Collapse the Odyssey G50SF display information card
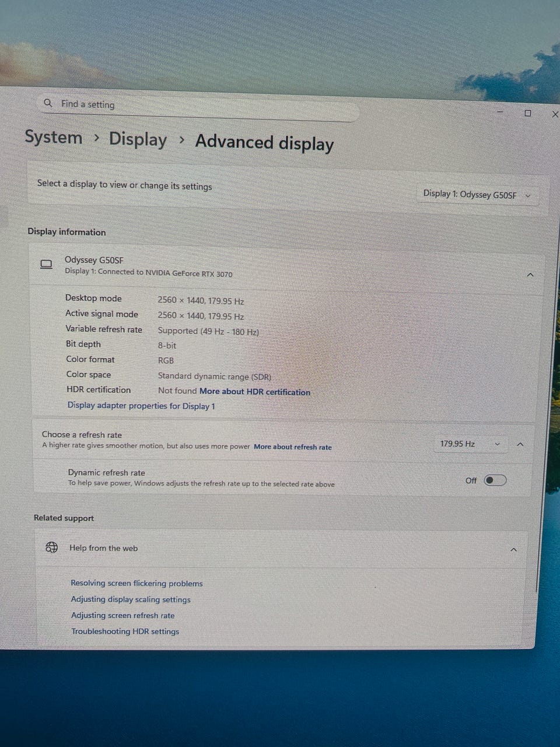 pyautogui.click(x=530, y=274)
